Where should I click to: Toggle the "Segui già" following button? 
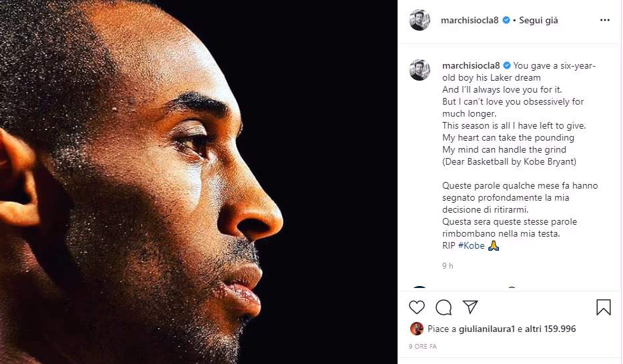click(x=539, y=21)
